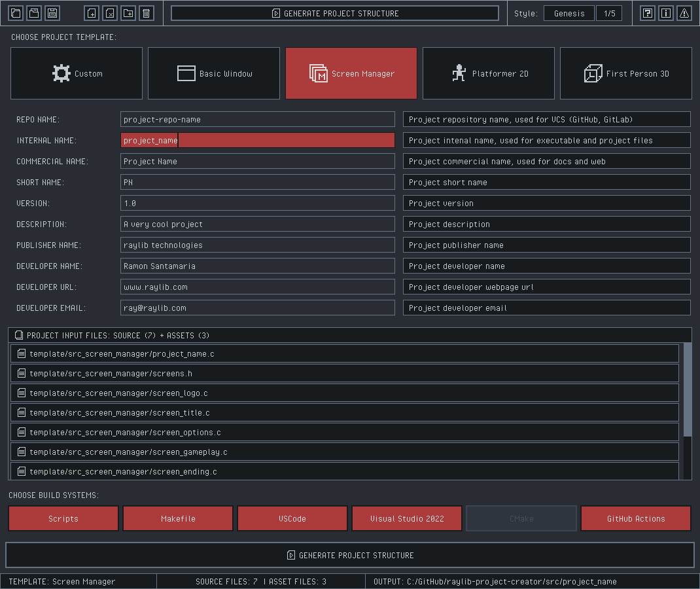This screenshot has height=589, width=700.
Task: Toggle the CMake build system
Action: [x=521, y=518]
